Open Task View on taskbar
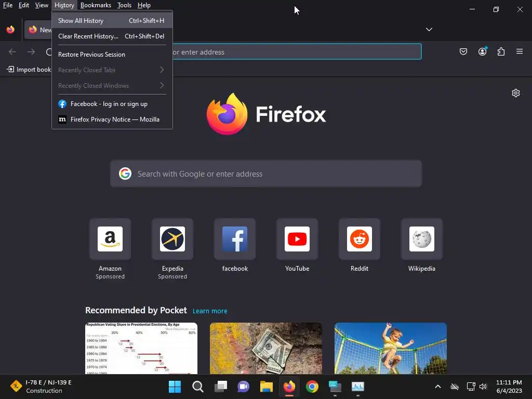This screenshot has height=399, width=532. tap(220, 387)
